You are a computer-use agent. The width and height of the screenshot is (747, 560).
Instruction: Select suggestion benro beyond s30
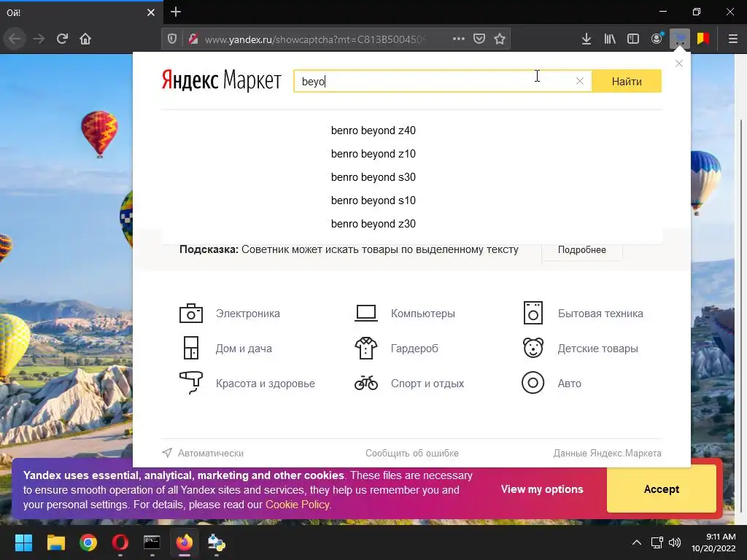tap(373, 177)
